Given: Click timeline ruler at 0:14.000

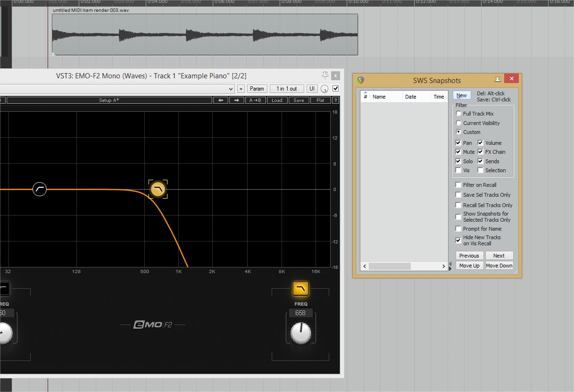Looking at the screenshot, I should point(492,2).
